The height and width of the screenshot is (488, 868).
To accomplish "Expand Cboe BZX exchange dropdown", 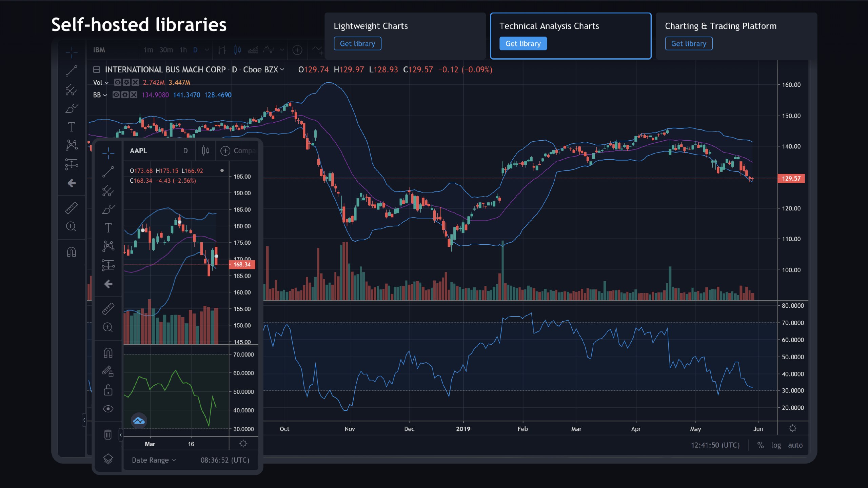I will [282, 69].
